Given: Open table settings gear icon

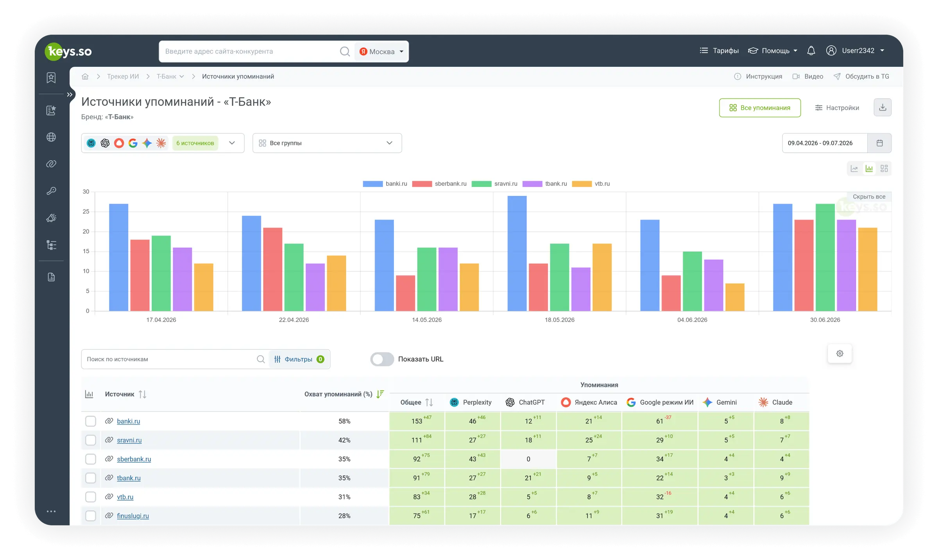Looking at the screenshot, I should (x=840, y=354).
